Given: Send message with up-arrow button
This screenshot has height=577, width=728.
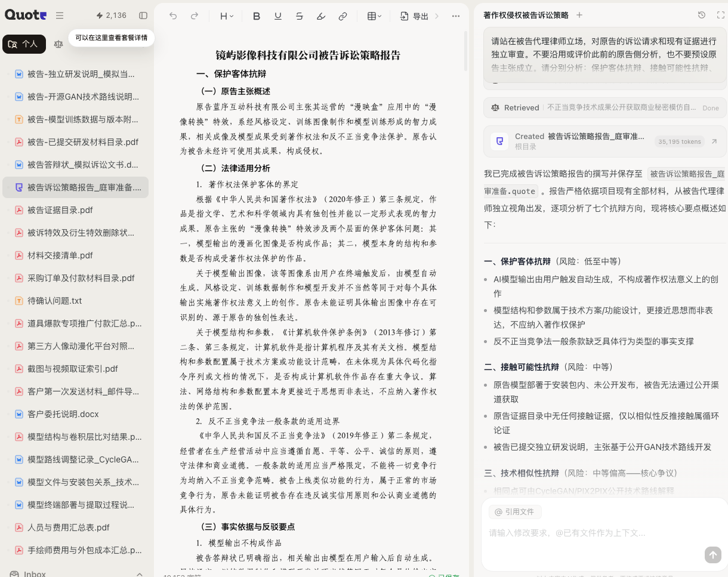Looking at the screenshot, I should [x=712, y=555].
